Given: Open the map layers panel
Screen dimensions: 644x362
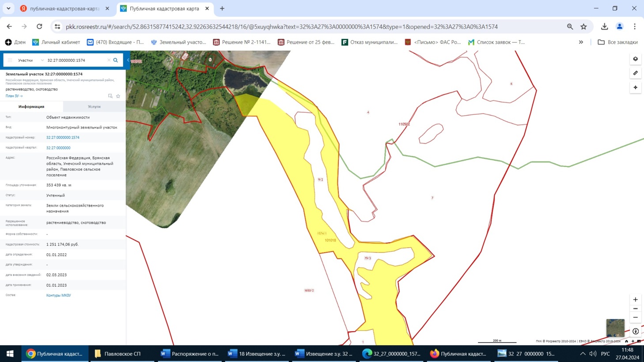Looking at the screenshot, I should point(635,59).
